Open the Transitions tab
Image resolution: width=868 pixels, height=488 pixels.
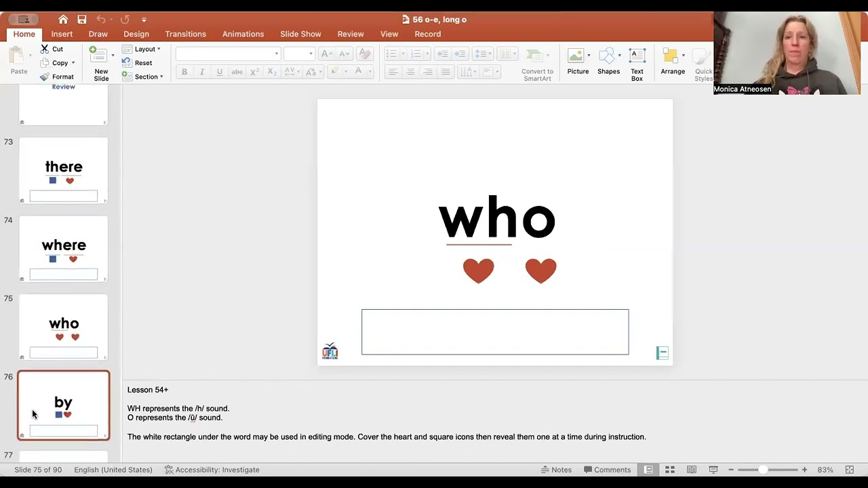coord(185,34)
